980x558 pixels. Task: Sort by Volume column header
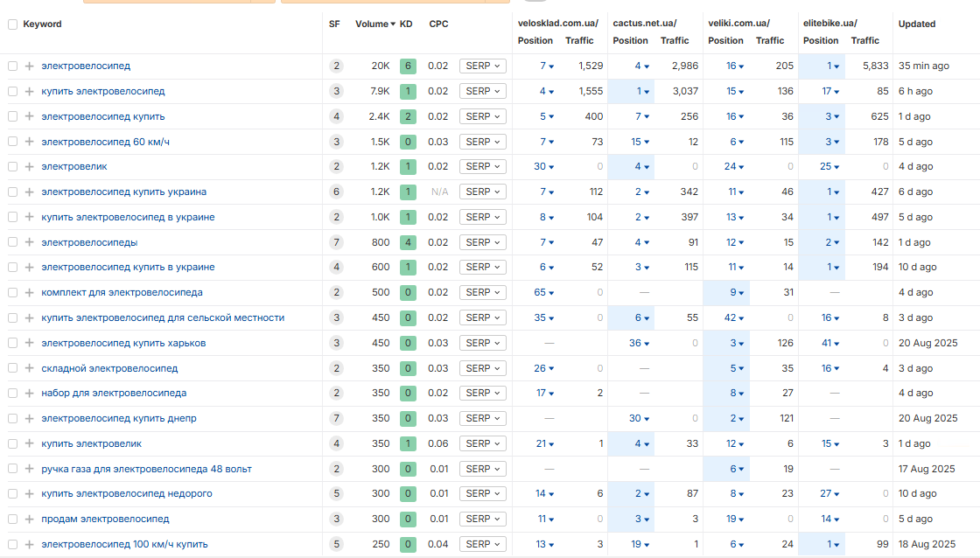point(375,24)
